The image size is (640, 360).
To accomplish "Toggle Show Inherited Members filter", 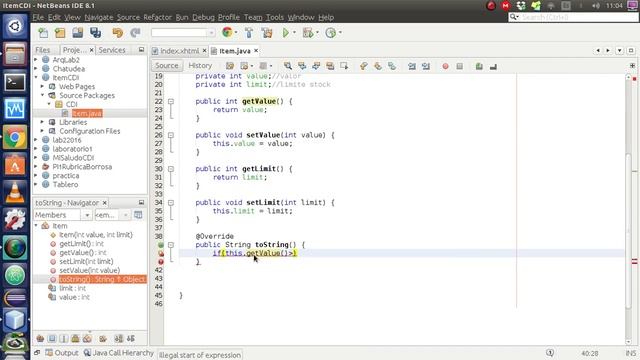I will 40,338.
